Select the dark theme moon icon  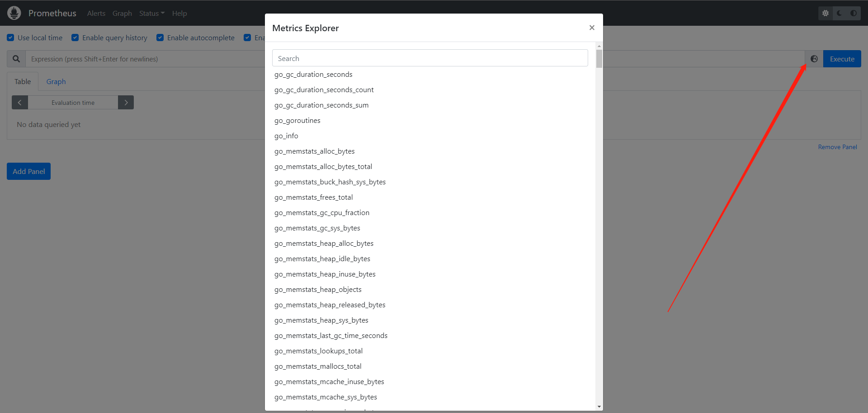[840, 13]
